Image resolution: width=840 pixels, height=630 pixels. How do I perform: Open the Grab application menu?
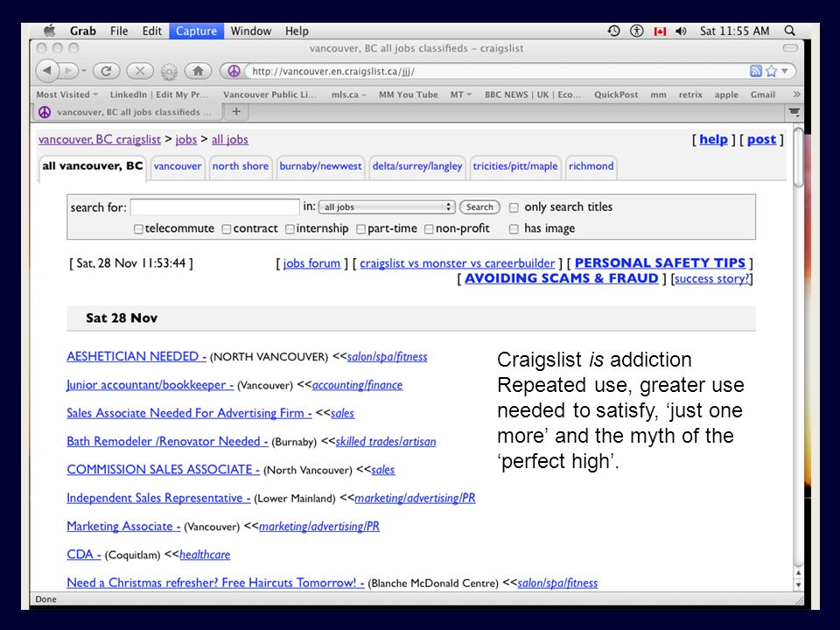point(82,31)
